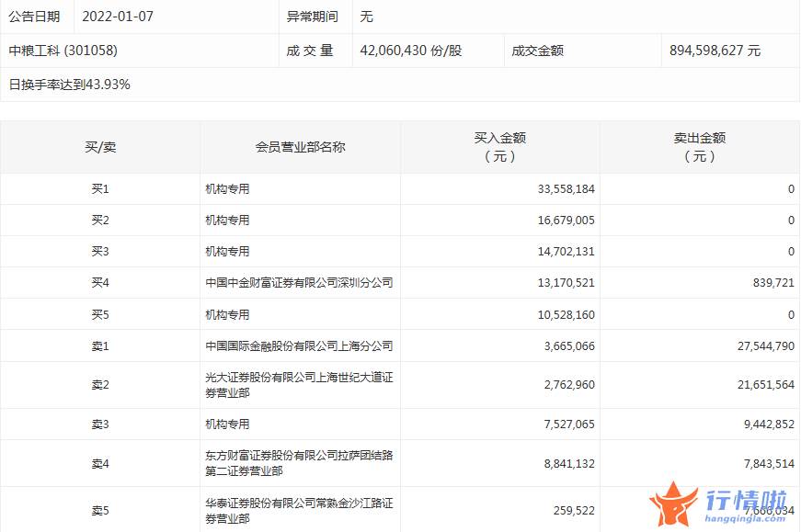
Task: Open 中国国际金融 上海分公司 entry
Action: tap(299, 346)
